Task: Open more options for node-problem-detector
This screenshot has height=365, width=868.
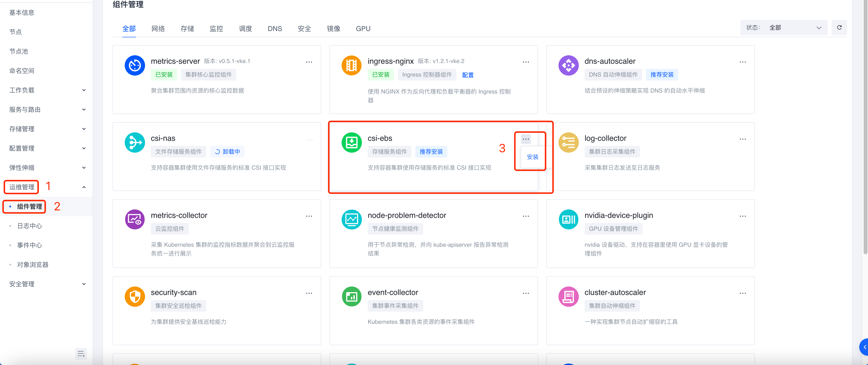Action: pos(526,216)
